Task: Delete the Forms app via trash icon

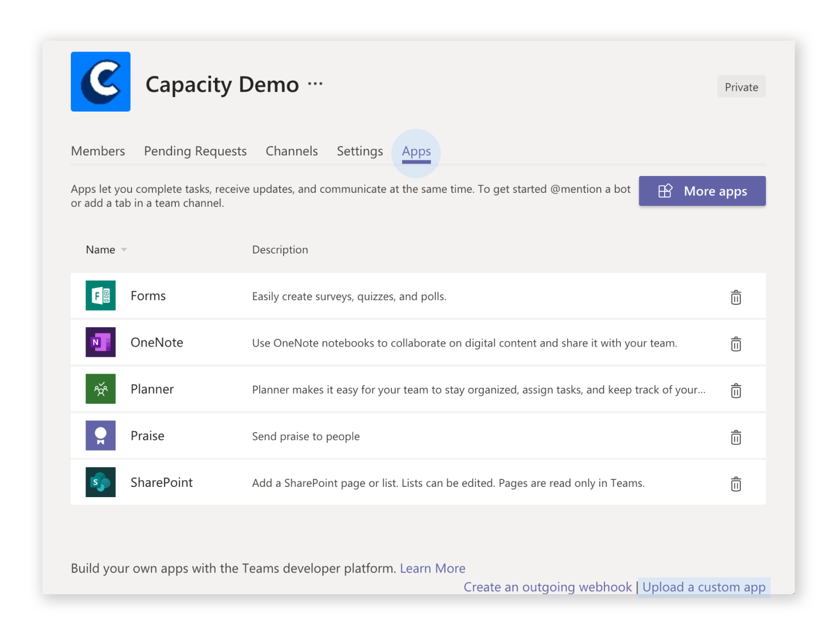Action: click(x=736, y=297)
